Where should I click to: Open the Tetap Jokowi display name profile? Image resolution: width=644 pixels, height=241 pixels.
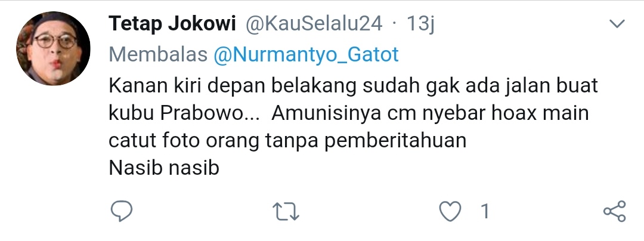(172, 24)
